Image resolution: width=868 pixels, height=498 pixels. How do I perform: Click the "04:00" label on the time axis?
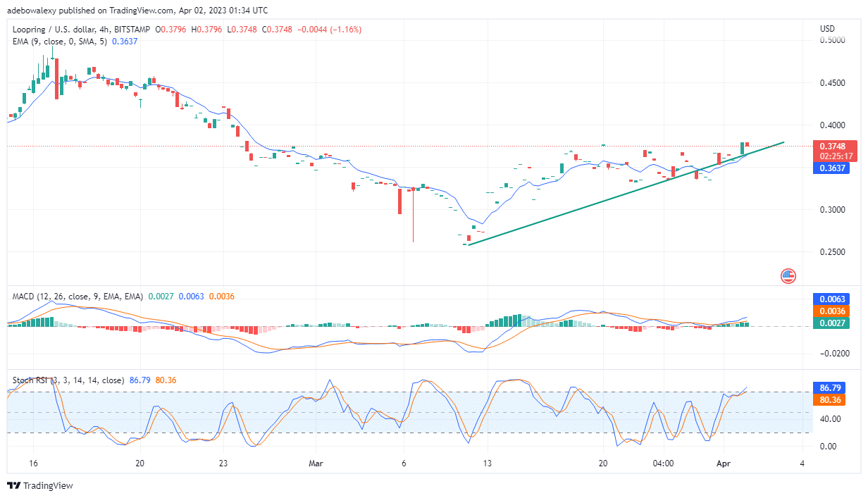click(x=664, y=464)
